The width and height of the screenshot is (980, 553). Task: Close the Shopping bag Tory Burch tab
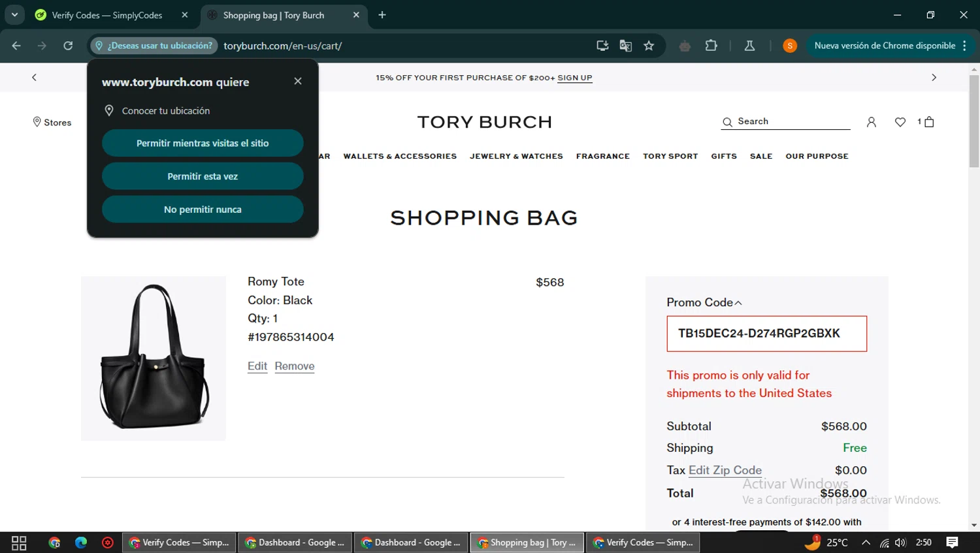click(x=356, y=15)
